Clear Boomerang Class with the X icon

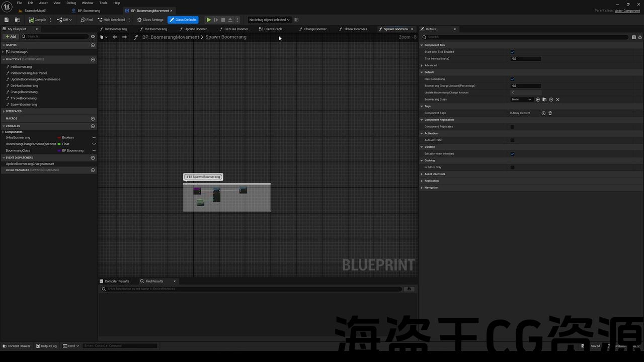557,100
